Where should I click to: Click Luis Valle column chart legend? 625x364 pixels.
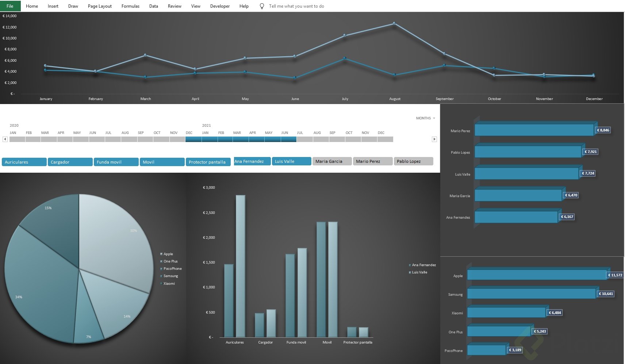click(x=418, y=272)
